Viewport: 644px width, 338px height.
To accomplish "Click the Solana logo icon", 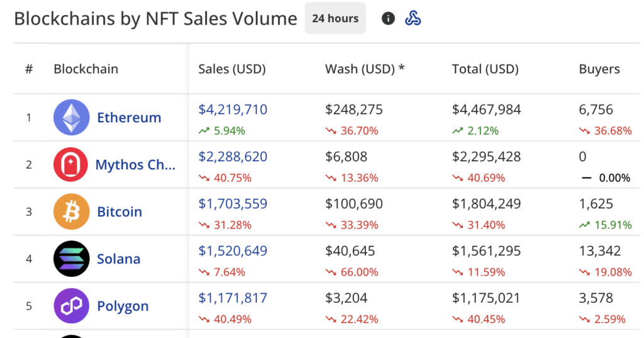I will tap(72, 259).
